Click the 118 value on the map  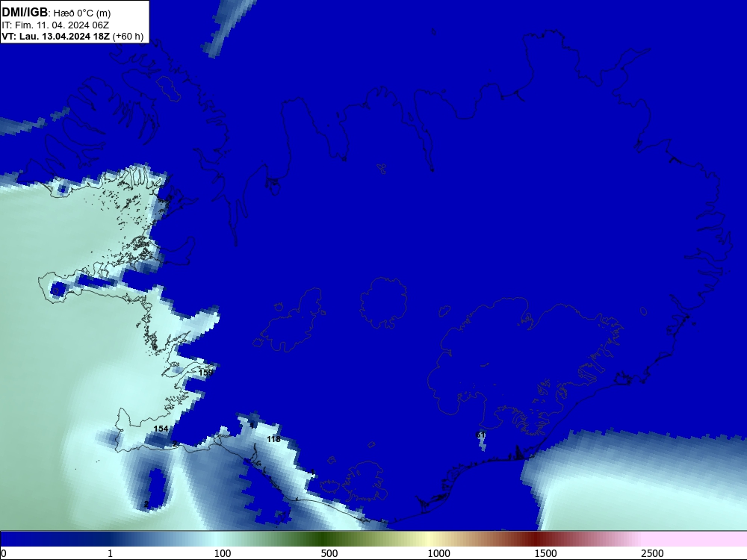[273, 439]
